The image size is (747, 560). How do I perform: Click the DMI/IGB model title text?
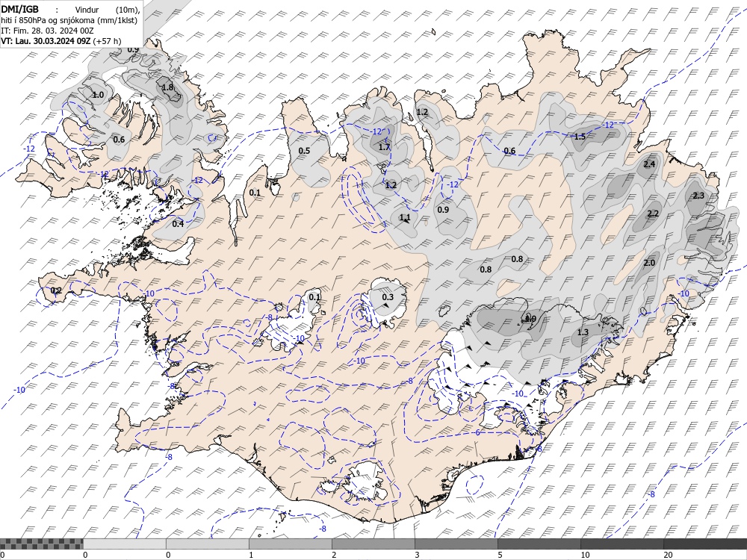(19, 8)
